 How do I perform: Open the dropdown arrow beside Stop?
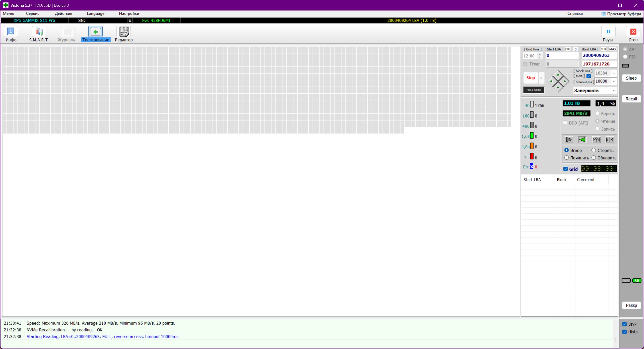541,78
